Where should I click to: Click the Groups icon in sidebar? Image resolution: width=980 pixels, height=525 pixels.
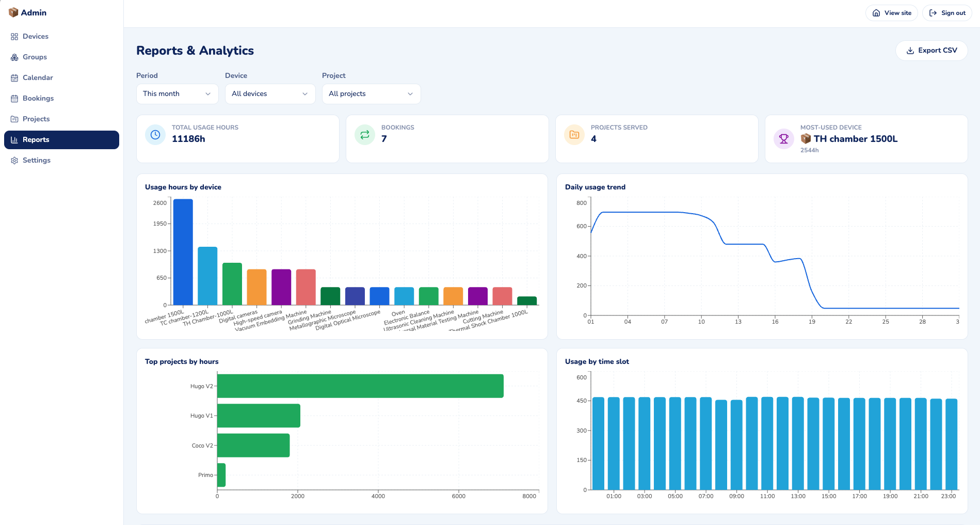(14, 57)
